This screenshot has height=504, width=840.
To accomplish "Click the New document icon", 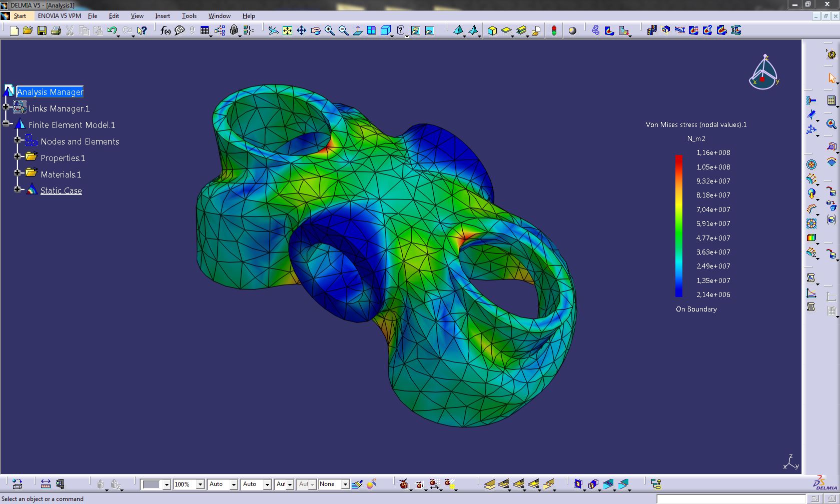I will pyautogui.click(x=14, y=31).
